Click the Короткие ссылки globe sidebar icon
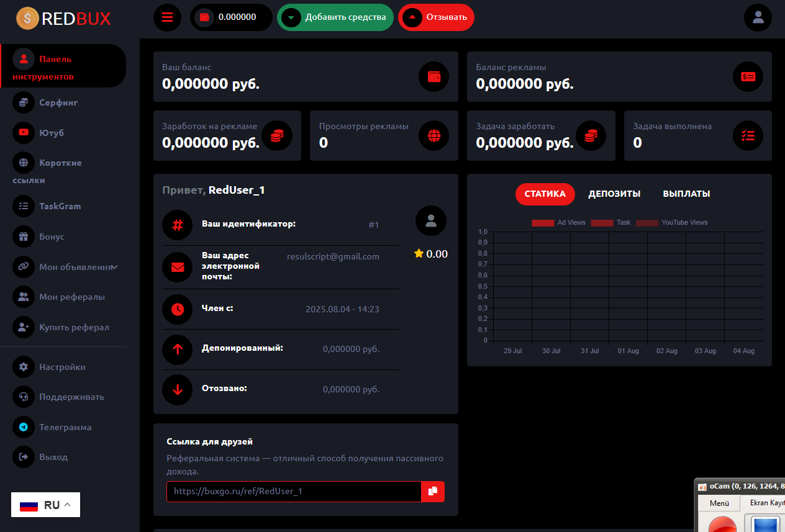The image size is (785, 532). click(x=24, y=163)
